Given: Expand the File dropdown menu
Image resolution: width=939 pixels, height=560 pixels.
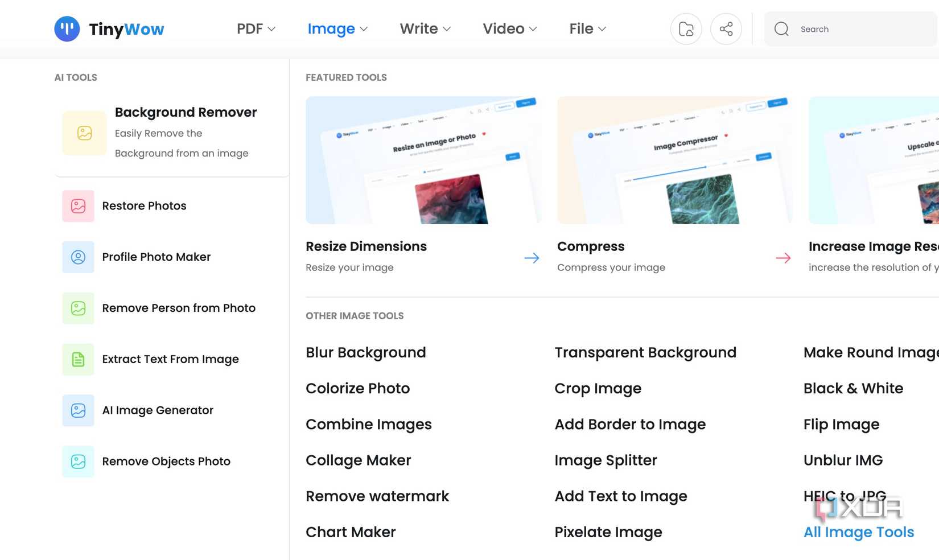Looking at the screenshot, I should 588,29.
